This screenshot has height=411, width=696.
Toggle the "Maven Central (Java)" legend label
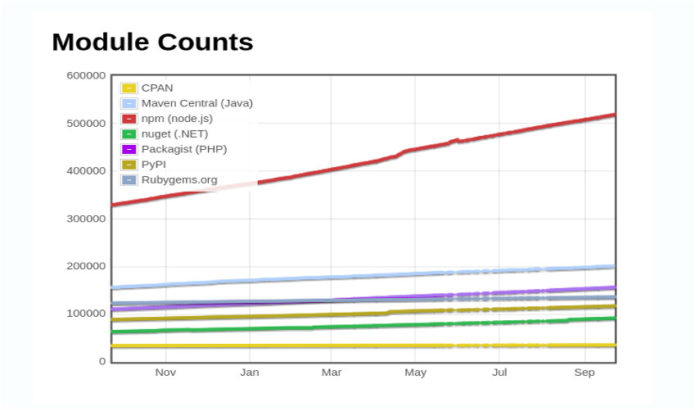pos(197,103)
